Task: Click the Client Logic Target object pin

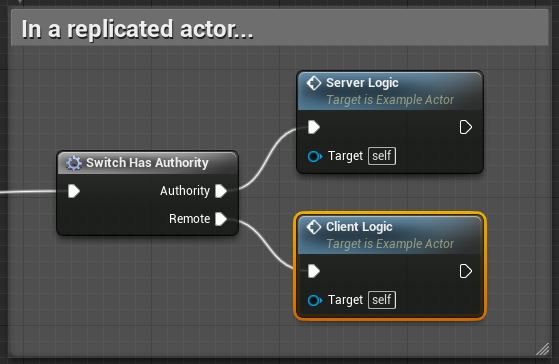Action: [315, 300]
